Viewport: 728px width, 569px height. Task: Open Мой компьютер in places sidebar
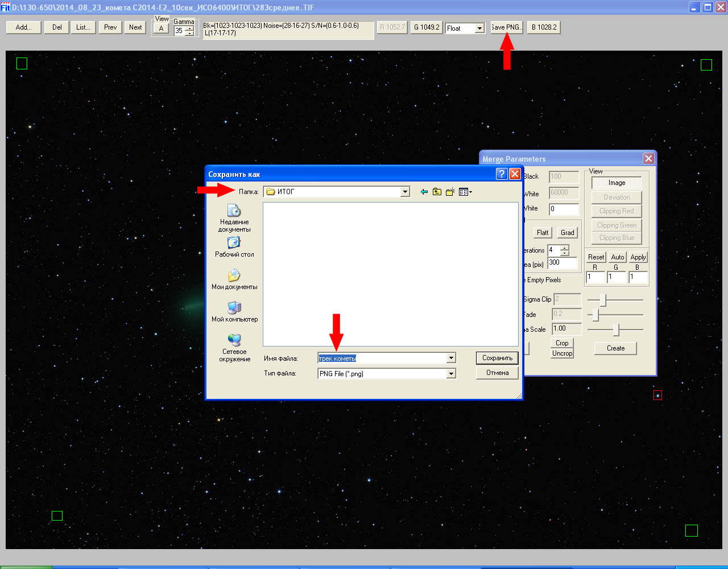coord(234,312)
